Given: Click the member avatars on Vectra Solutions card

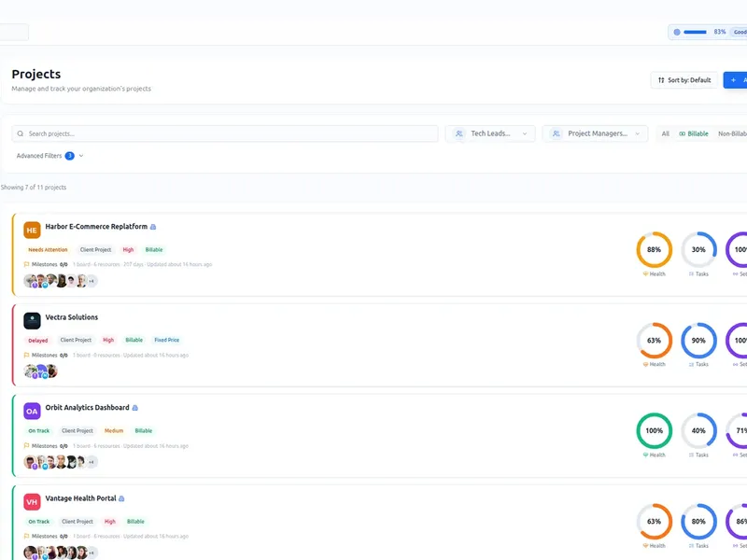Looking at the screenshot, I should point(40,371).
